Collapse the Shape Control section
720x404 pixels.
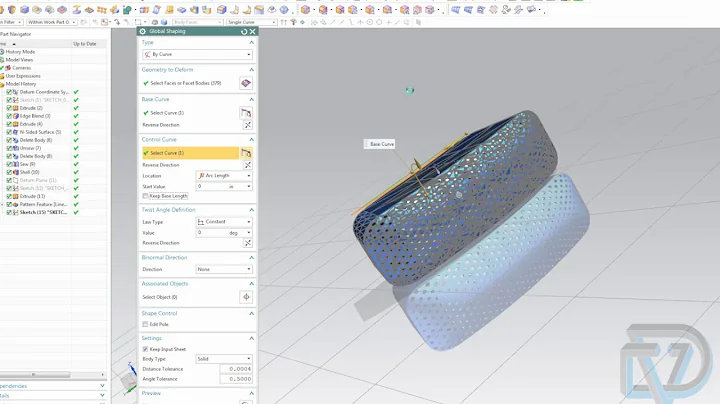pyautogui.click(x=251, y=314)
